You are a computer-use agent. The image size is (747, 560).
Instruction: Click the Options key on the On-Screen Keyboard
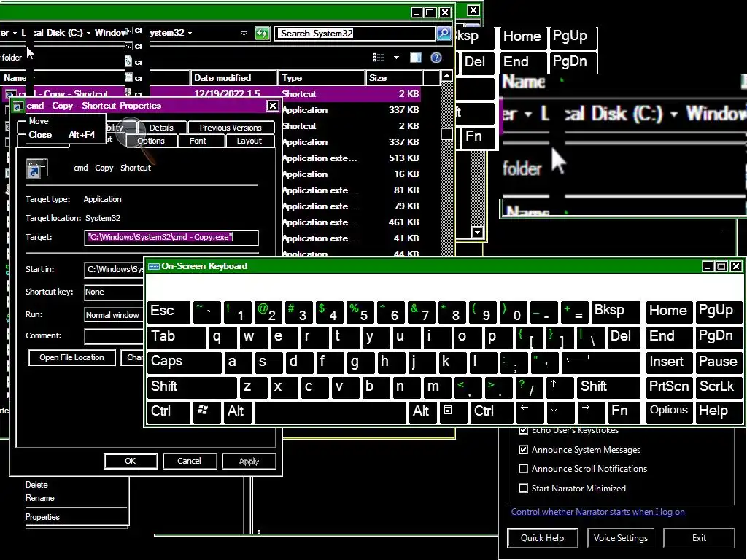669,411
